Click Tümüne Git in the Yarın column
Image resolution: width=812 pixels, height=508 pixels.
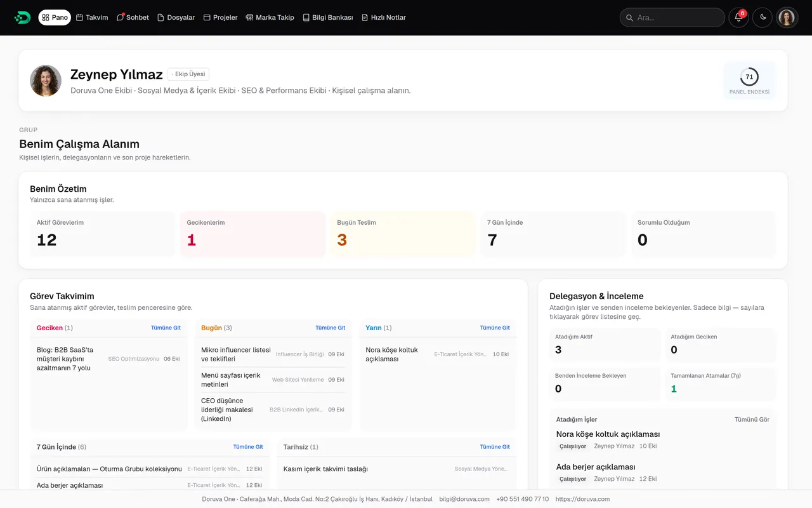(x=495, y=328)
